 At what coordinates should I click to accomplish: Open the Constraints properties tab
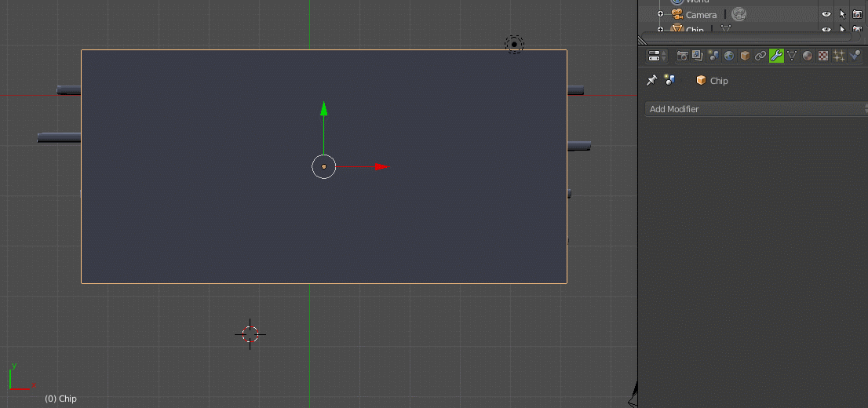pos(760,56)
